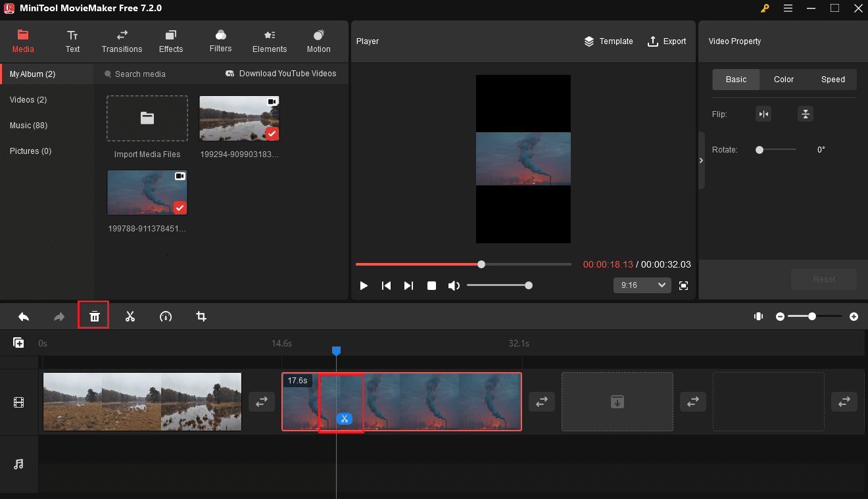868x499 pixels.
Task: Jump to previous frame
Action: 387,285
